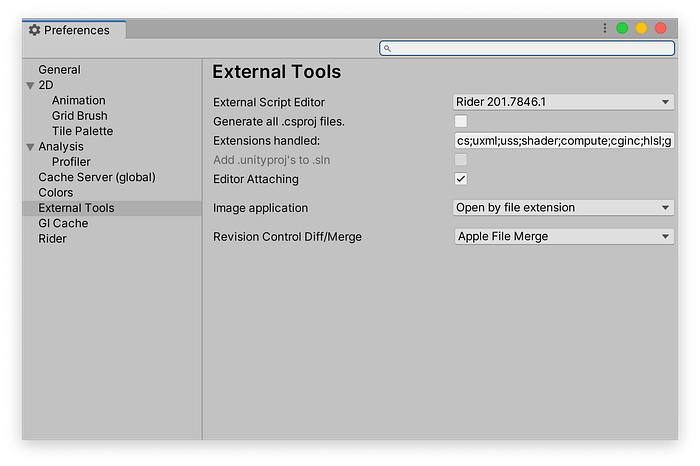Collapse the 2D category triangle
The image size is (700, 466).
30,85
